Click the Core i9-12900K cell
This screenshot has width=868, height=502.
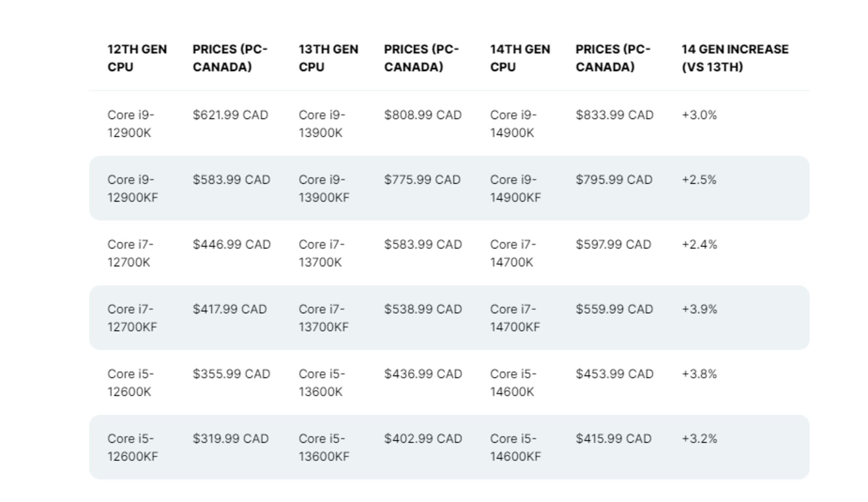tap(131, 123)
